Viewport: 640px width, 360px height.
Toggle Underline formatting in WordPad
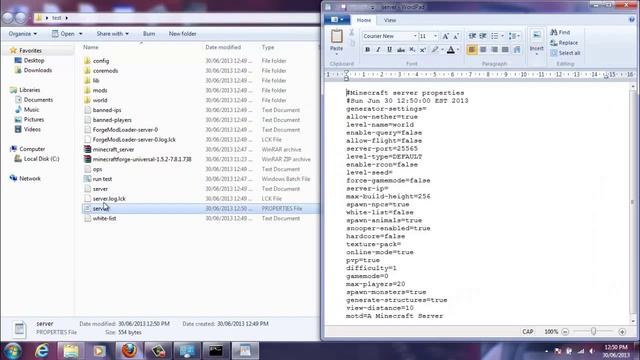pyautogui.click(x=389, y=50)
